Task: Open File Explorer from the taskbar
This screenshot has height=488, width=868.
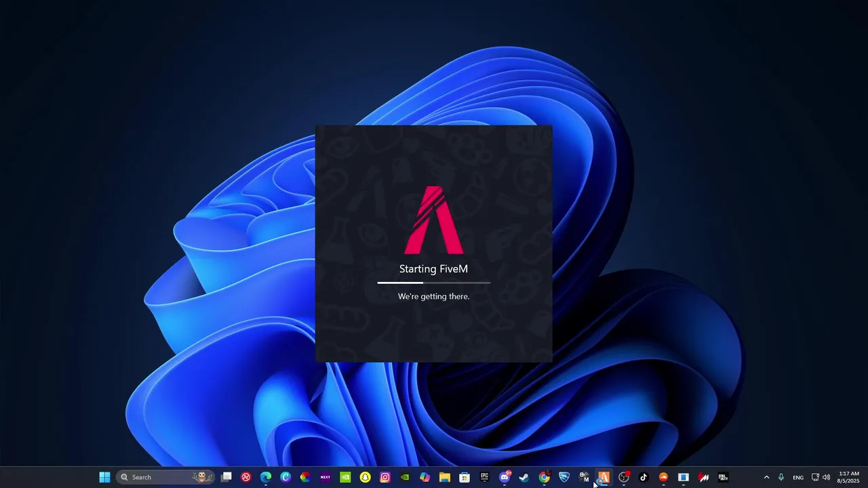Action: coord(444,477)
